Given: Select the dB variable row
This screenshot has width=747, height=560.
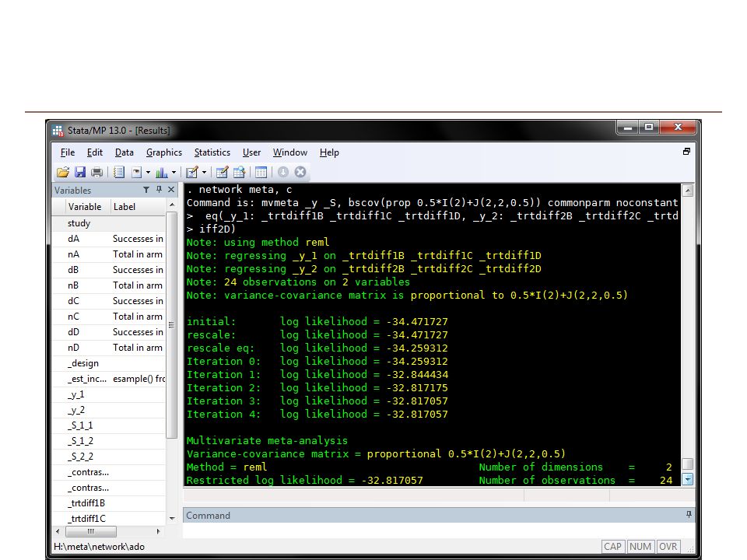Looking at the screenshot, I should click(109, 270).
